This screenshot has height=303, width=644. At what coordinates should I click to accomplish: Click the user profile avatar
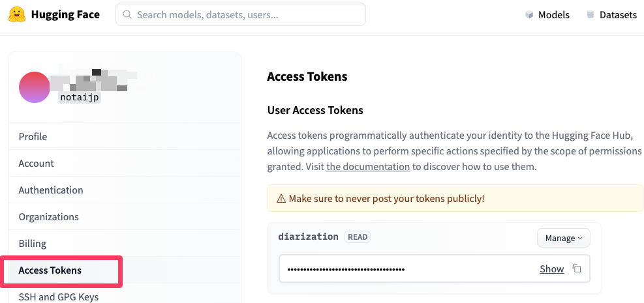[35, 87]
